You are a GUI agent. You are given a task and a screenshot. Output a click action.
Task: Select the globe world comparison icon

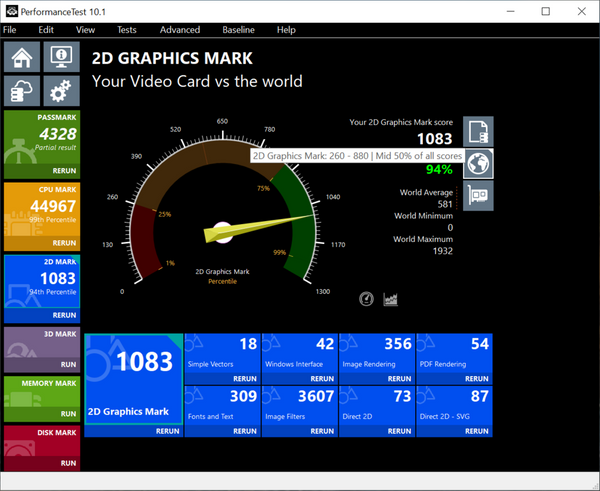coord(479,163)
